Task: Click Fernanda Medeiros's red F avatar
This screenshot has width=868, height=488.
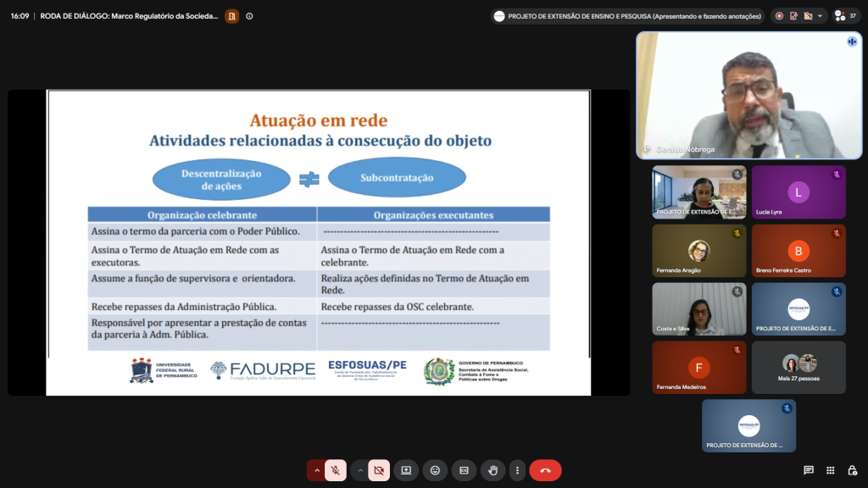Action: [x=698, y=368]
